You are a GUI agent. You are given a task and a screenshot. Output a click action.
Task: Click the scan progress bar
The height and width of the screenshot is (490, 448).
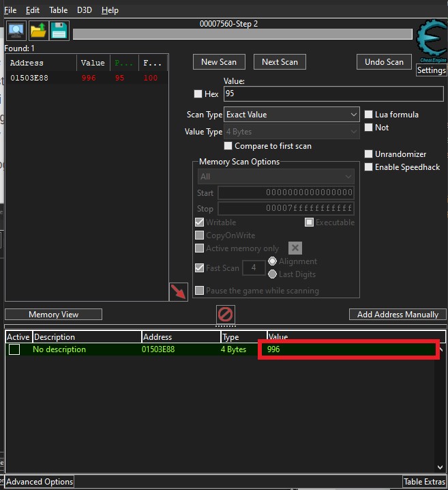tap(242, 34)
